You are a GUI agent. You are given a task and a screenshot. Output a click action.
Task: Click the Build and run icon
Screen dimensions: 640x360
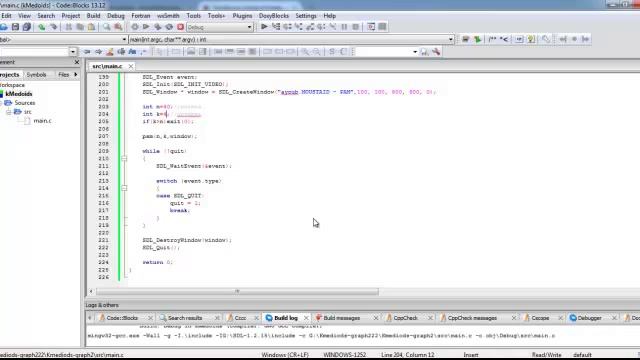(158, 27)
